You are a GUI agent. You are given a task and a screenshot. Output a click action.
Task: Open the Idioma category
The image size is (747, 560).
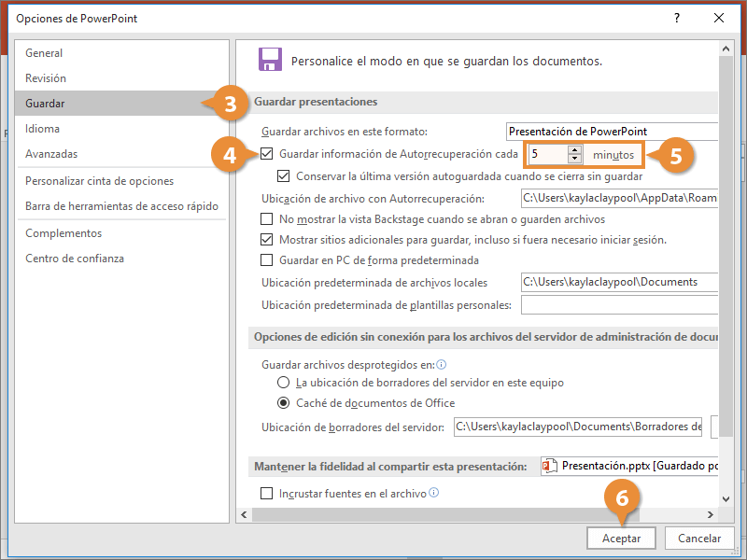(x=43, y=129)
